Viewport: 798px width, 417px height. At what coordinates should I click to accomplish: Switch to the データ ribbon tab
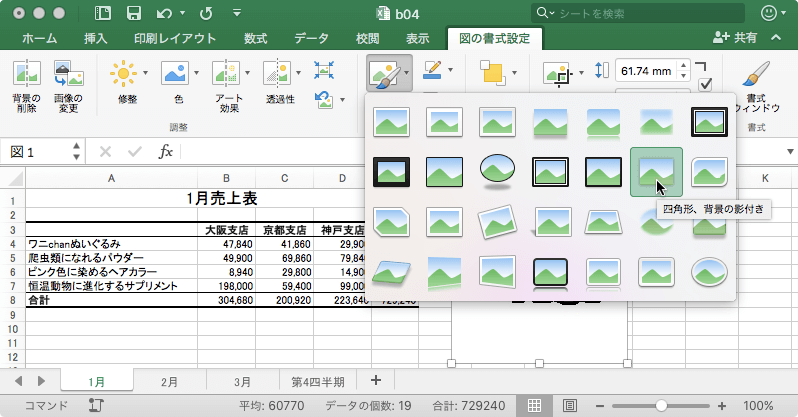pyautogui.click(x=311, y=38)
